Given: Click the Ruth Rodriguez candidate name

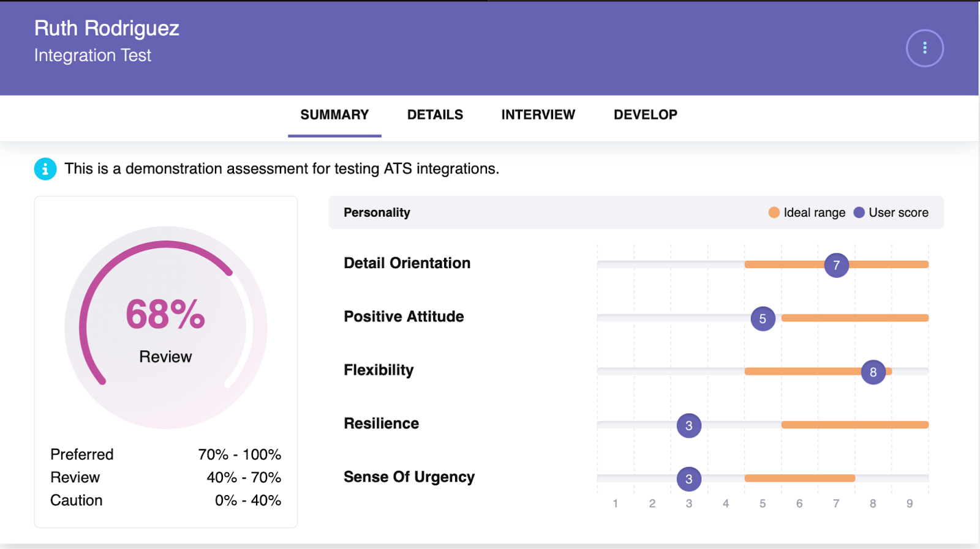Looking at the screenshot, I should [107, 28].
